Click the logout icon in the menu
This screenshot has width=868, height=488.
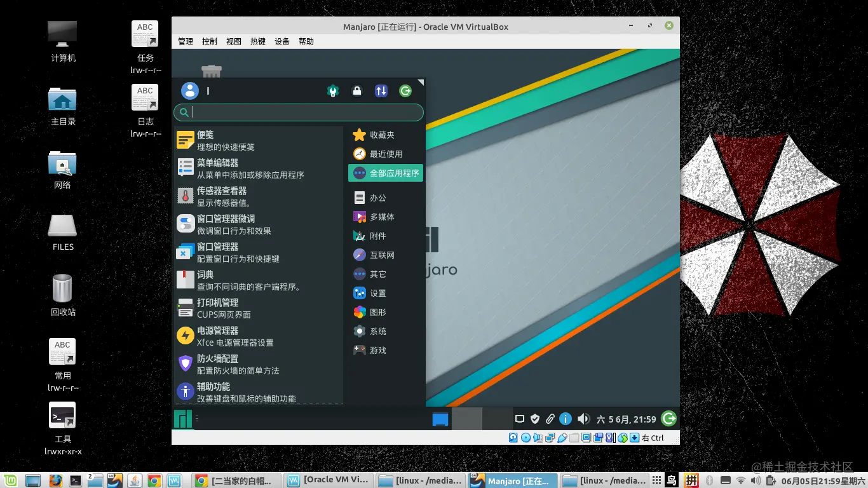coord(405,91)
